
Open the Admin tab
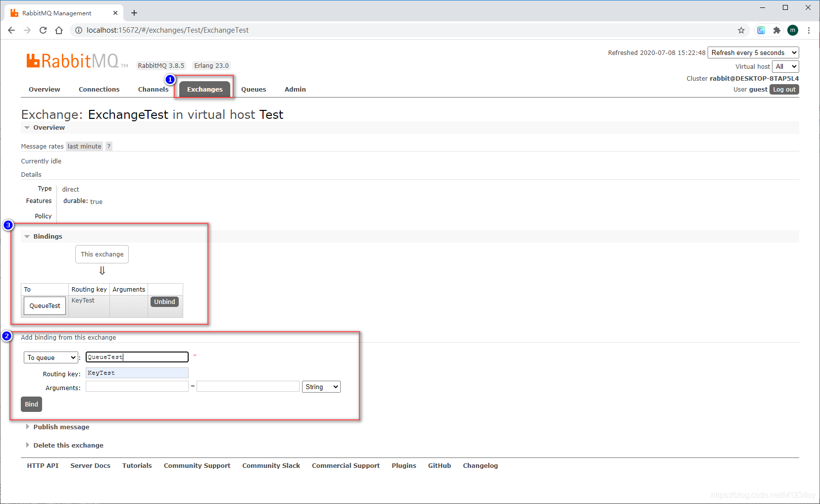[295, 90]
